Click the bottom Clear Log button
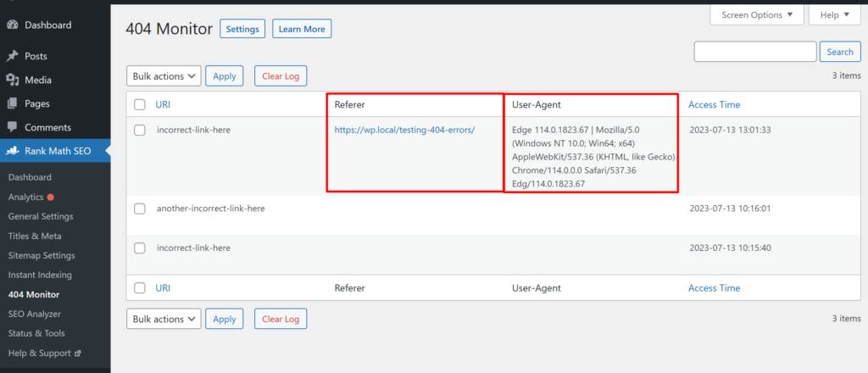This screenshot has height=373, width=868. point(281,319)
